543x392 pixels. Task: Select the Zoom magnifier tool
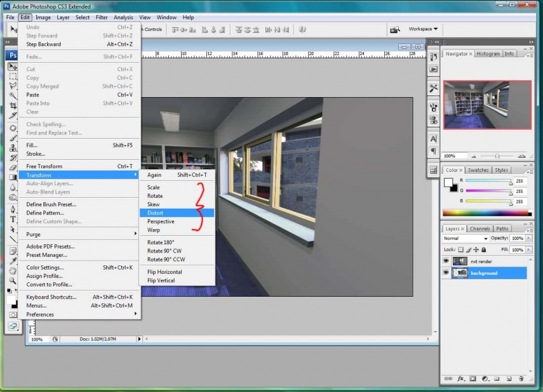point(13,280)
